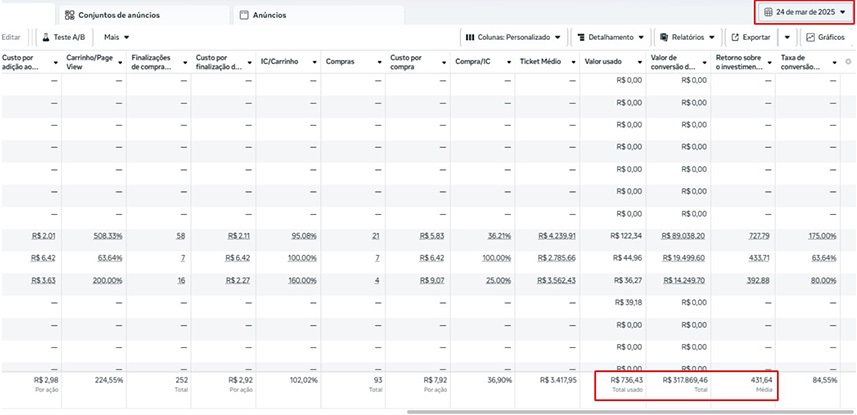Viewport: 857px width, 415px height.
Task: Open Ticket Médio column menu arrow
Action: tap(573, 62)
